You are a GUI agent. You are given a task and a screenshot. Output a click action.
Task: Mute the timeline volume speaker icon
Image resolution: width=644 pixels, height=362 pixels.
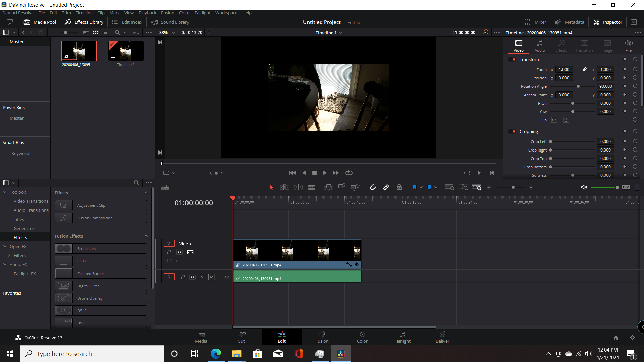[584, 187]
